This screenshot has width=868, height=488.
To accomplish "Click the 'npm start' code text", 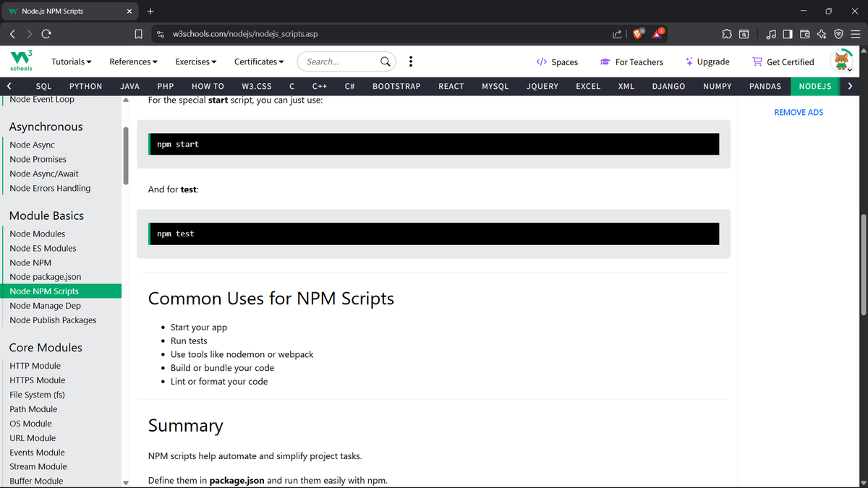I will 178,144.
